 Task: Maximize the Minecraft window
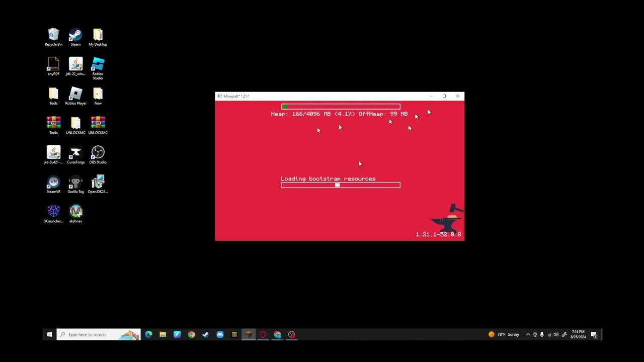pyautogui.click(x=444, y=96)
